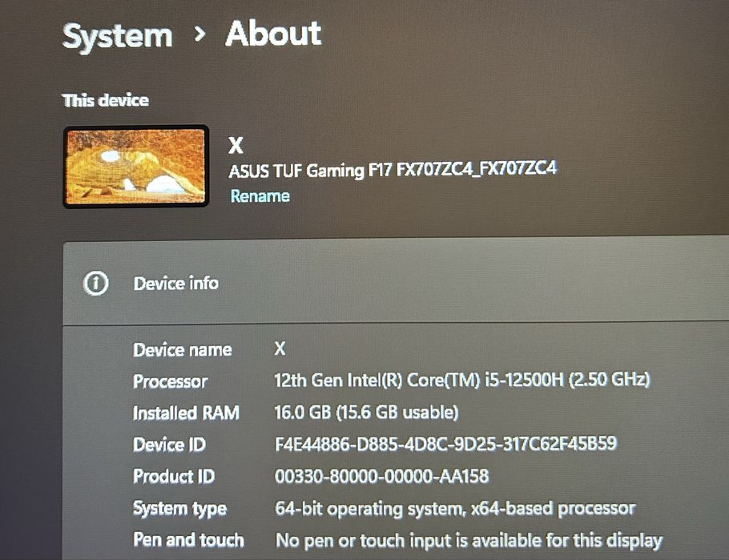Click the Product ID label
The image size is (729, 560).
(174, 476)
